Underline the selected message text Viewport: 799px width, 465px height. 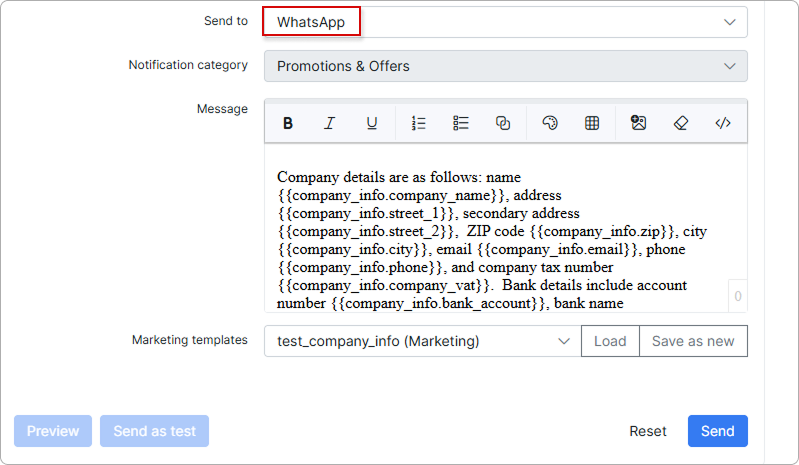click(372, 123)
